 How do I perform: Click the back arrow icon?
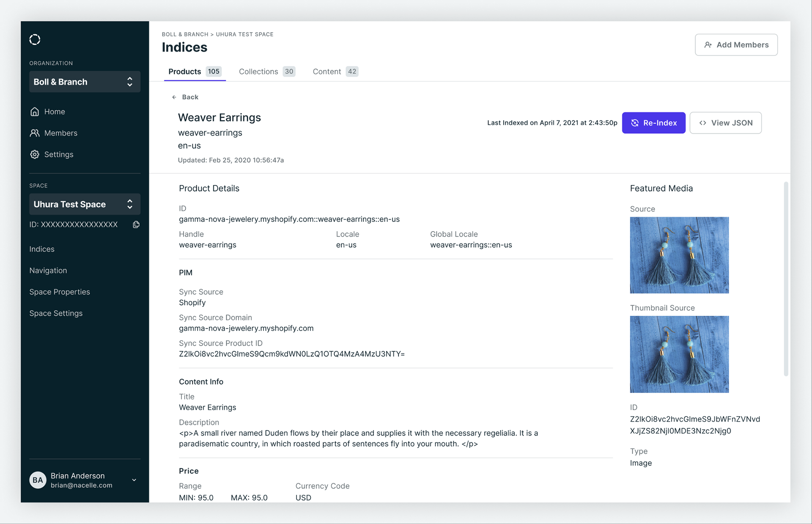point(174,97)
